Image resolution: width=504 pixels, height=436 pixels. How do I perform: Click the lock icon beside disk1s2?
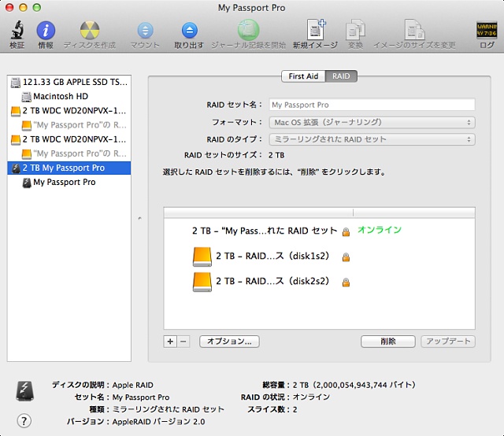coord(346,257)
